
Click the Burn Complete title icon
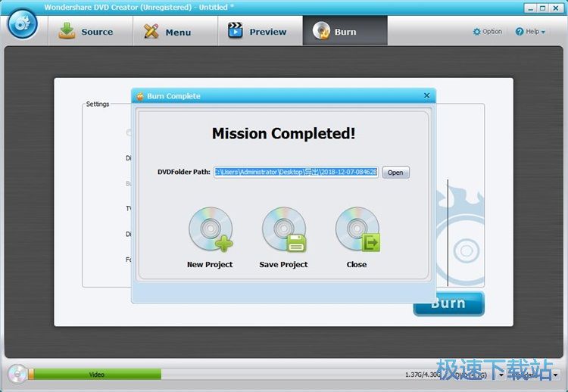pyautogui.click(x=140, y=96)
